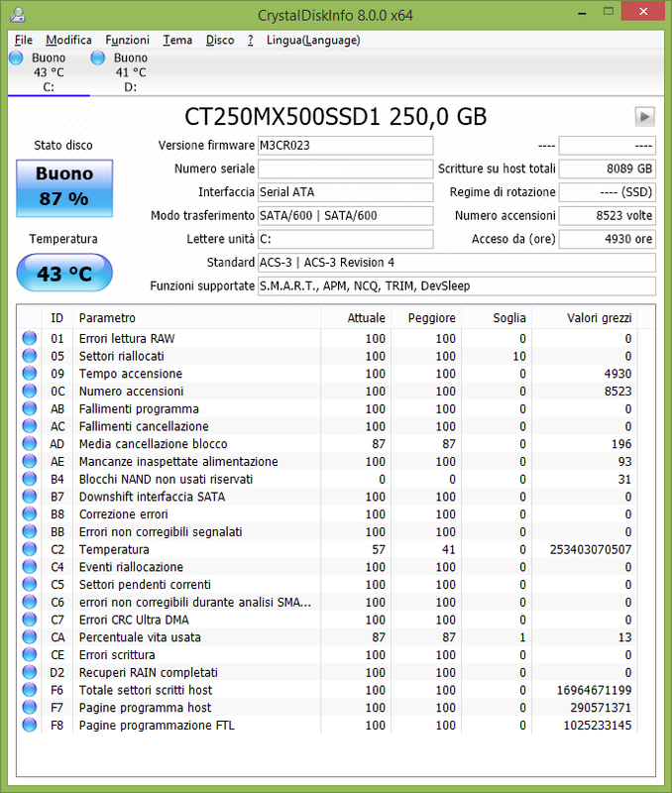The height and width of the screenshot is (793, 672).
Task: Click the status orb for Blocchi NAND row
Action: (30, 479)
